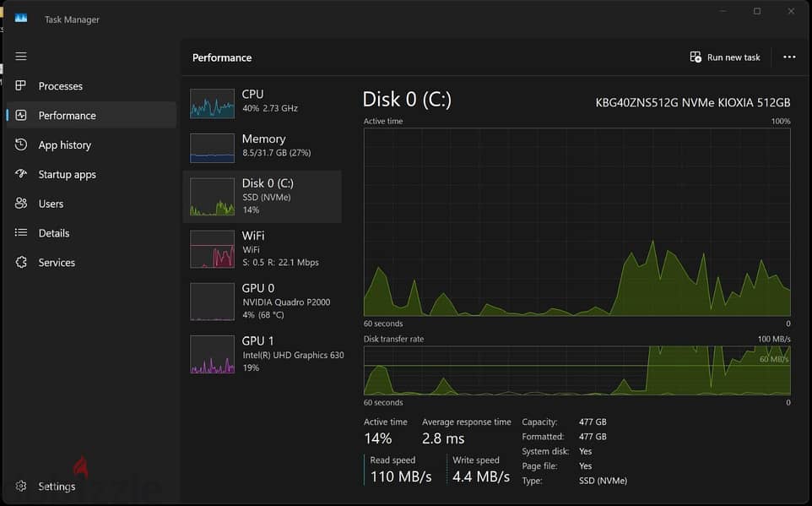Image resolution: width=812 pixels, height=506 pixels.
Task: Click the 110 MB/s read speed value
Action: click(x=401, y=476)
